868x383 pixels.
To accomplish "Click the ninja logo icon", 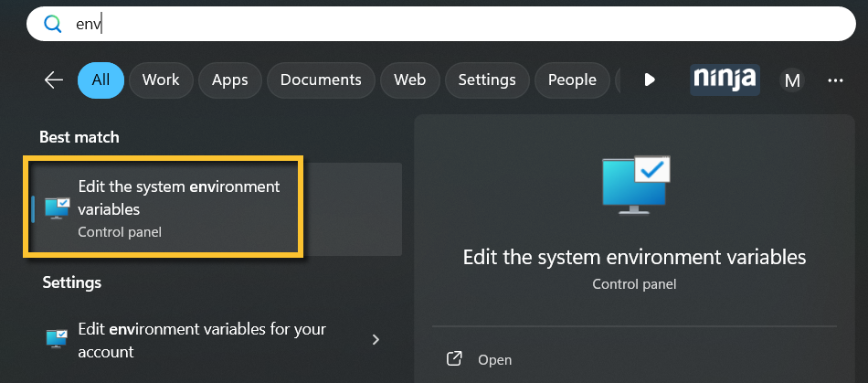I will point(725,80).
